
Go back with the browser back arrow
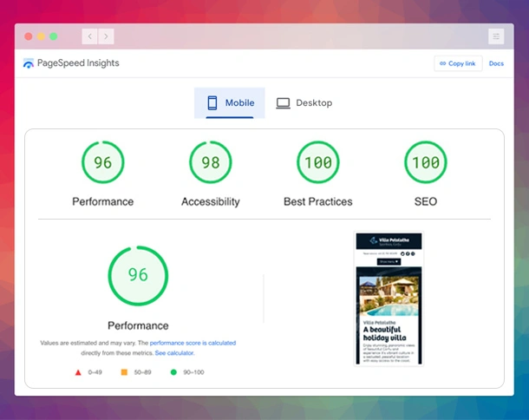[89, 36]
